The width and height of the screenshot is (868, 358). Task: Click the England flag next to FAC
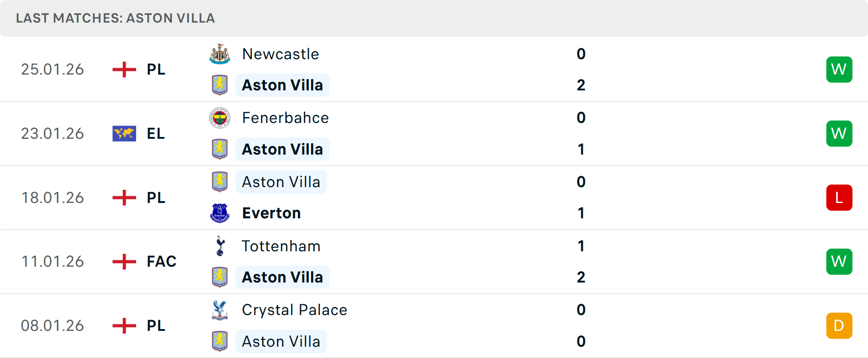click(124, 261)
